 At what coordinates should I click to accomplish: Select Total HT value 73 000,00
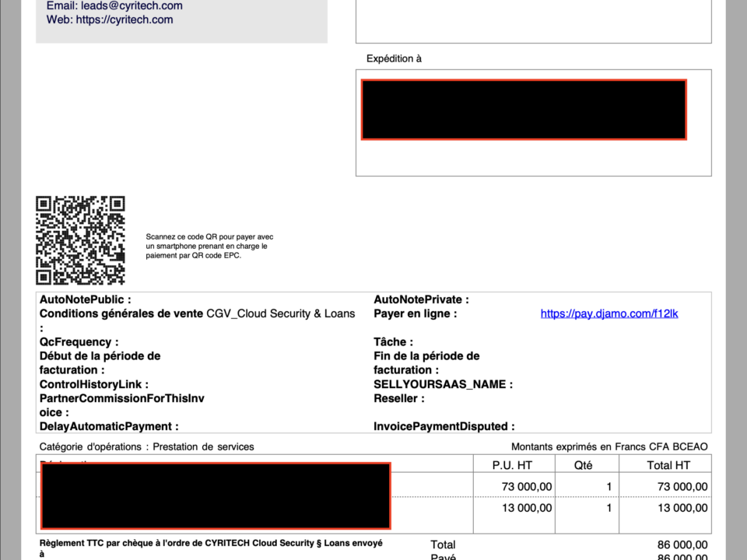tap(682, 487)
